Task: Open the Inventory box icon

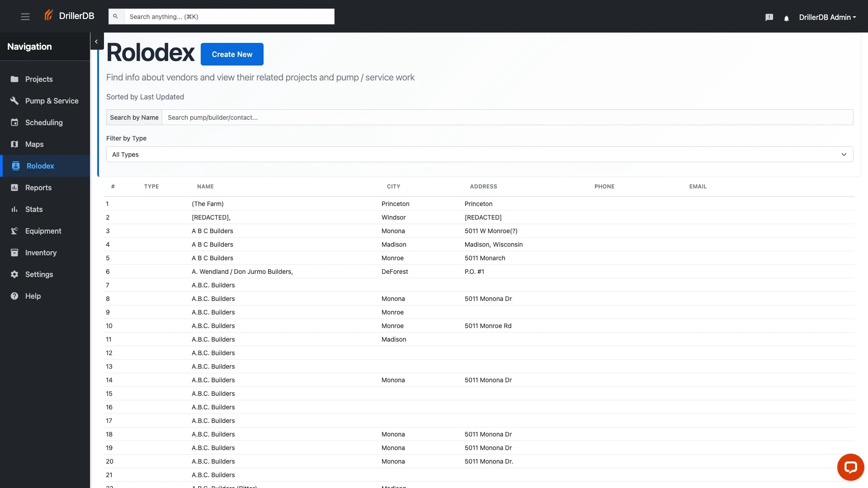Action: [14, 253]
